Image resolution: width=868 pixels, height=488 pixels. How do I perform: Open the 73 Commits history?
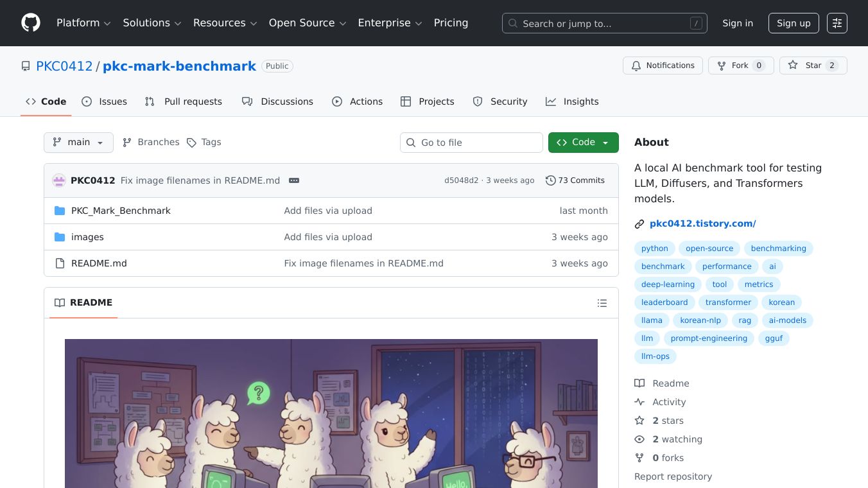(x=575, y=180)
